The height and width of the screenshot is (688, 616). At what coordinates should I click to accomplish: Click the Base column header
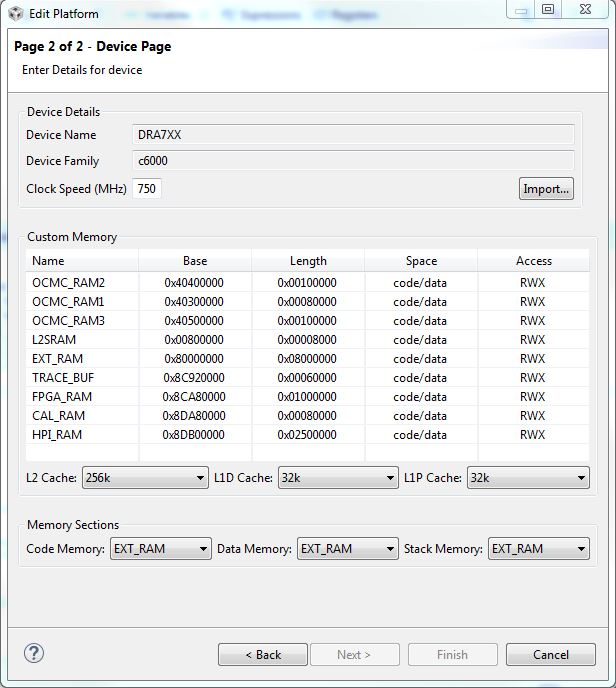point(195,261)
